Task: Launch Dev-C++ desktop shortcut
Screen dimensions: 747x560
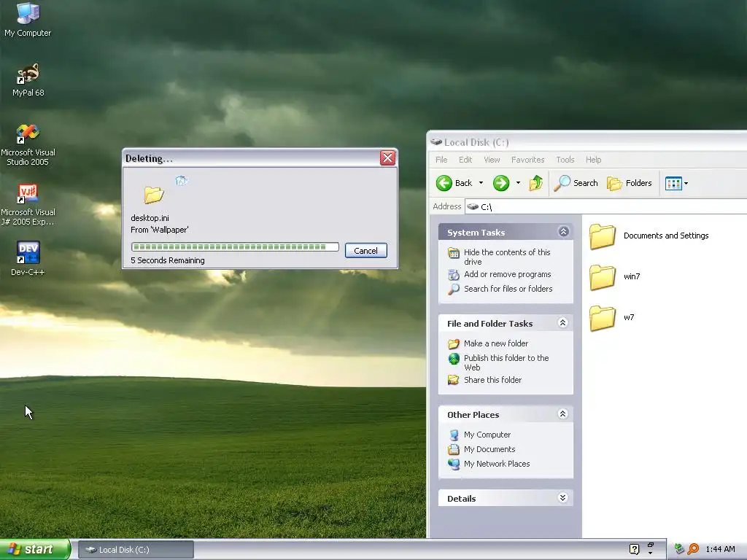Action: point(28,257)
